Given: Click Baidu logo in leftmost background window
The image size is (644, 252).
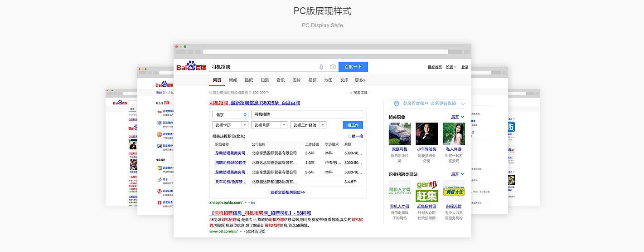Looking at the screenshot, I should click(x=119, y=103).
